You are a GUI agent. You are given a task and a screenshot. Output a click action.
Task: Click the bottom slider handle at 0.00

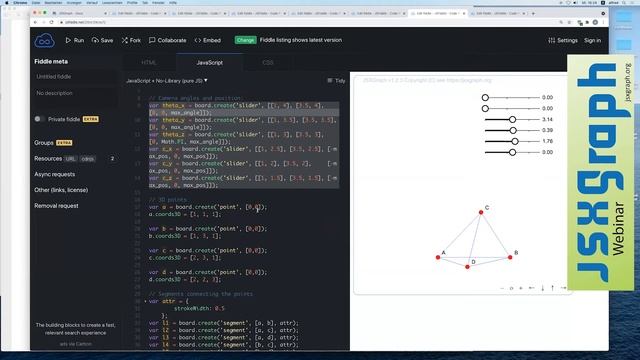tap(512, 152)
